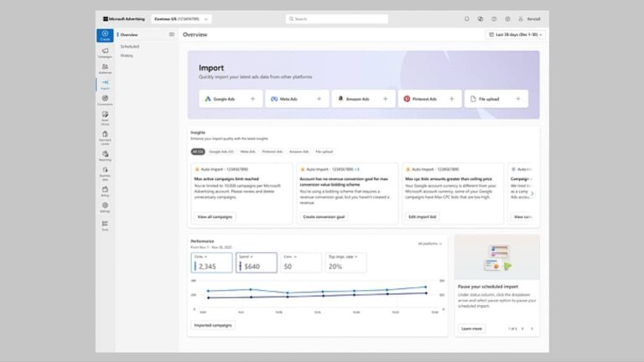
Task: Click 'Max active campaigns limit reached' insight title
Action: pyautogui.click(x=226, y=179)
